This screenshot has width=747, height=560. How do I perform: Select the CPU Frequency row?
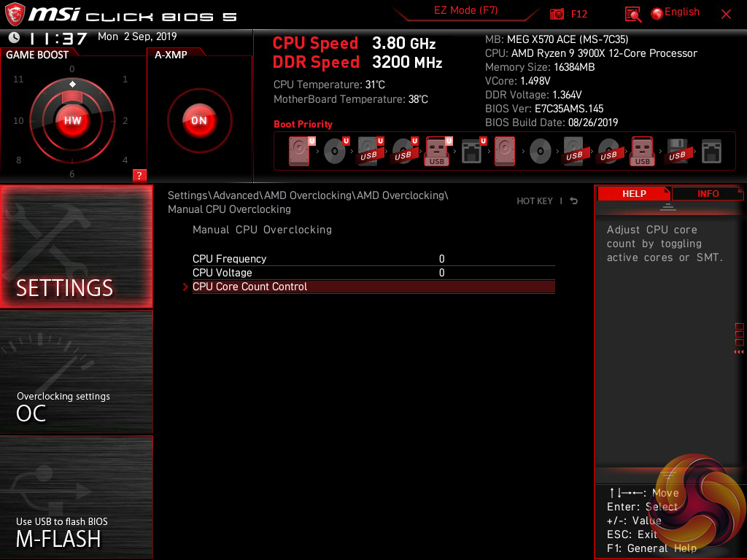coord(373,259)
